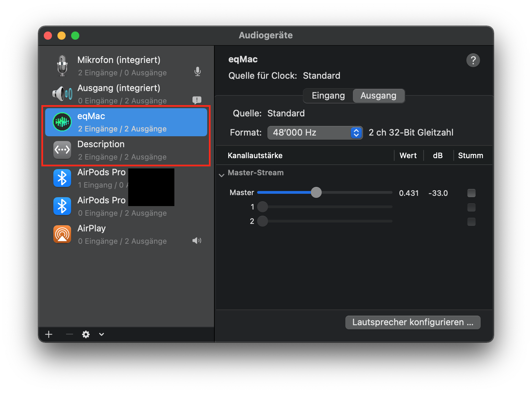Remove the selected device with minus

pos(69,334)
